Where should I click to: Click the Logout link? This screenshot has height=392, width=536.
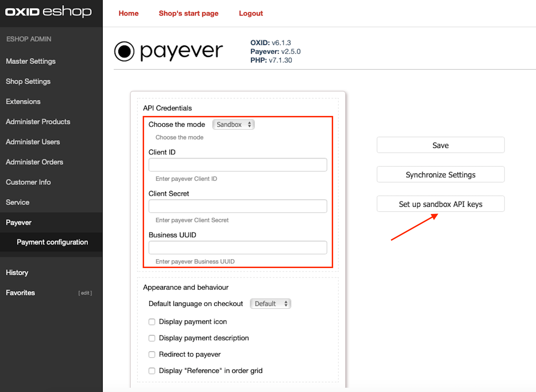coord(251,13)
